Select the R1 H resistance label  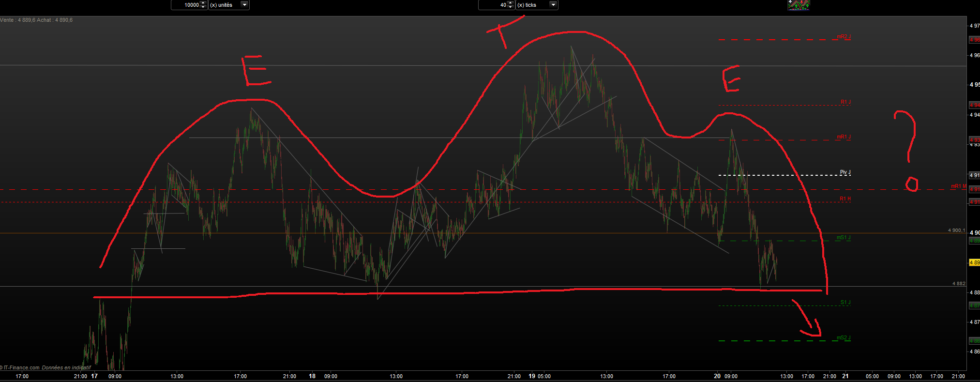click(845, 199)
